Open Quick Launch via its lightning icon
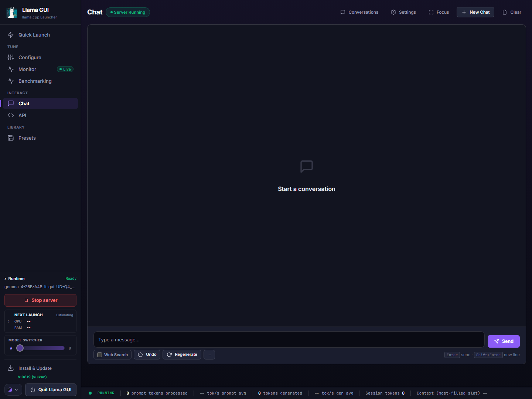The width and height of the screenshot is (532, 399). pos(11,35)
